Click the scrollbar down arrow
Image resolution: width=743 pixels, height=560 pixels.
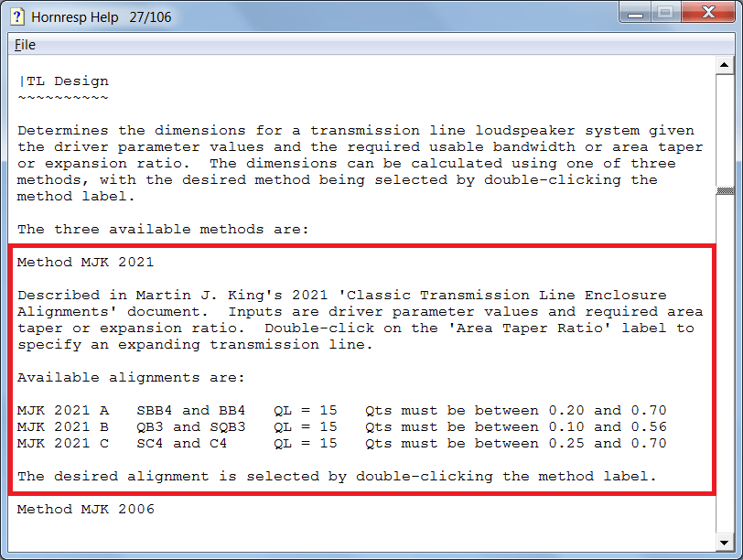click(x=725, y=543)
